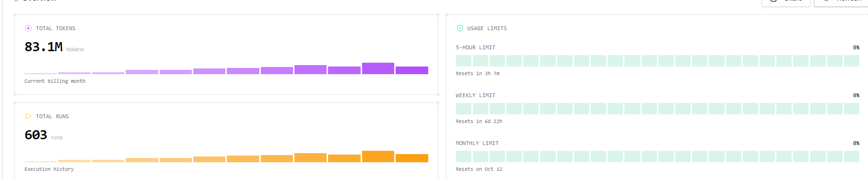Click the 0% label beside Weekly Limit

856,95
